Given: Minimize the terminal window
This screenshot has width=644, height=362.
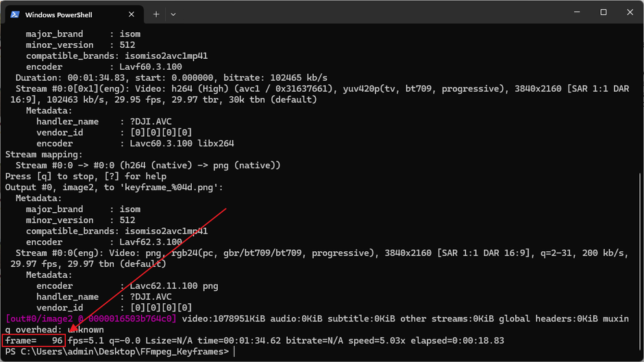Looking at the screenshot, I should point(577,12).
